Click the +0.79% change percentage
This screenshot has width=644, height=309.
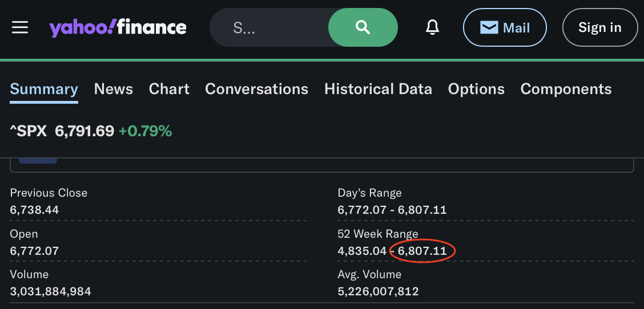[x=145, y=131]
